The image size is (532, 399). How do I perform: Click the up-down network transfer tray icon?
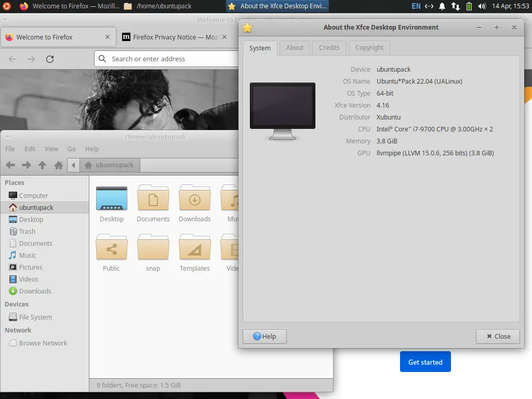(455, 6)
